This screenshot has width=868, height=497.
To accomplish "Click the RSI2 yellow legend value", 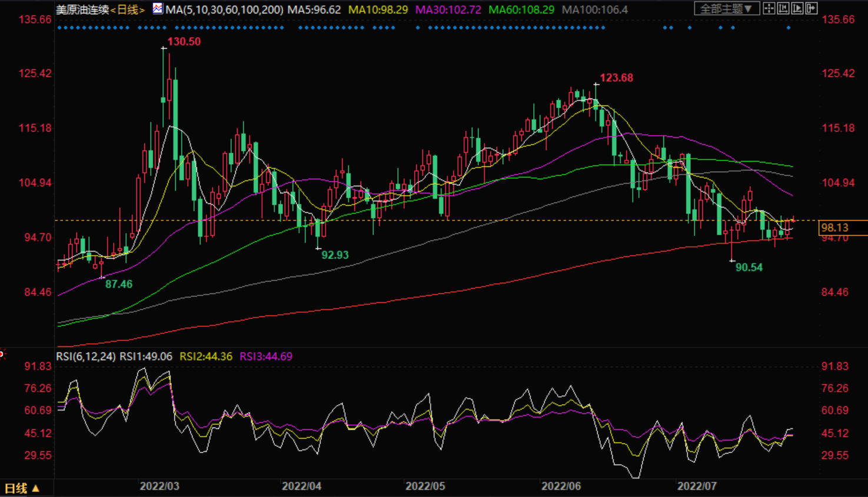I will (206, 356).
